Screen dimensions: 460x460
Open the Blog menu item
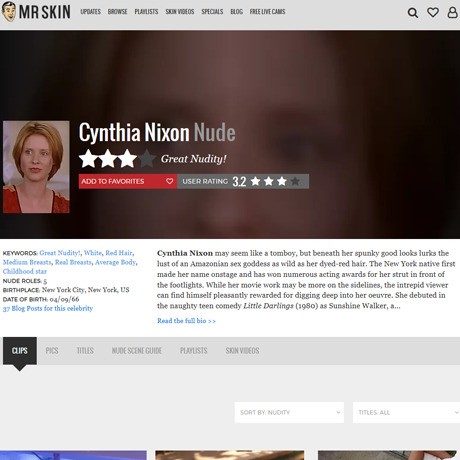(x=236, y=12)
